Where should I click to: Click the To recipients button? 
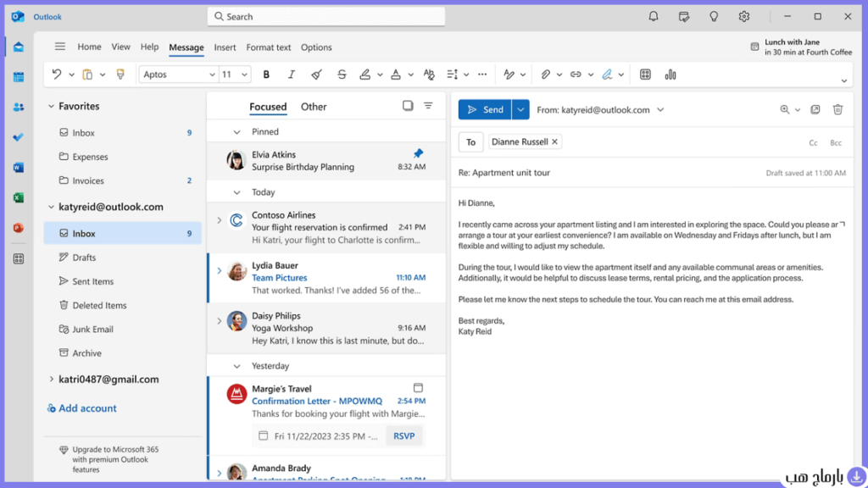pos(470,142)
